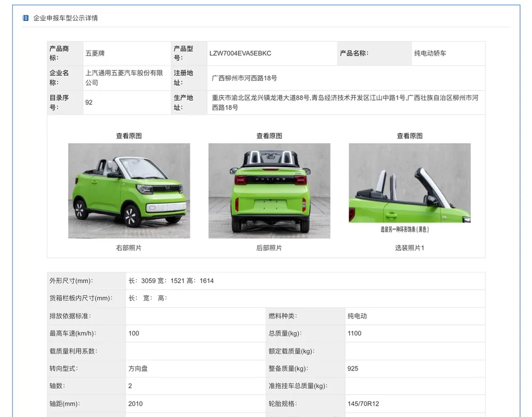Select brand value 五菱牌
532x417 pixels.
(x=95, y=53)
